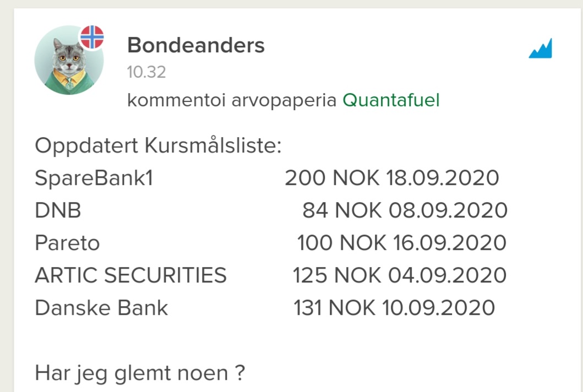Screen dimensions: 583x392
Task: Click the Norwegian flag badge
Action: (92, 37)
